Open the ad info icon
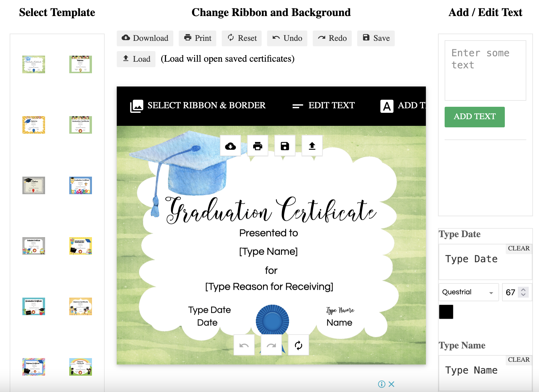 381,384
